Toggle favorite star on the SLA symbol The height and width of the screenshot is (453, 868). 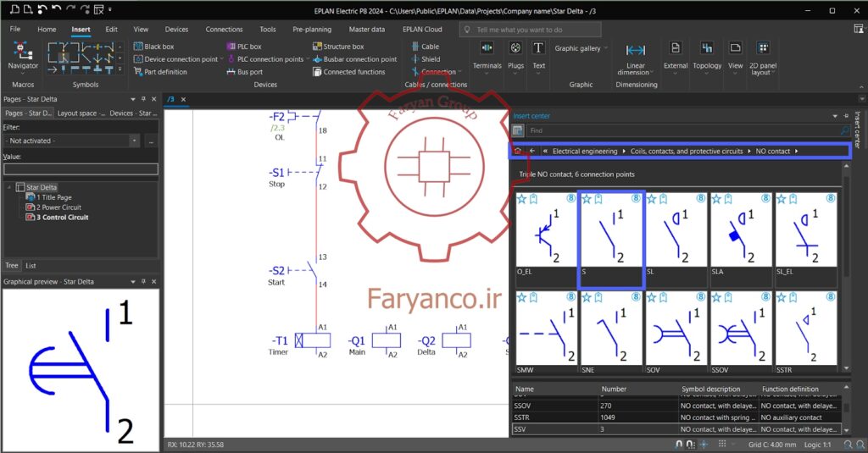pos(716,199)
